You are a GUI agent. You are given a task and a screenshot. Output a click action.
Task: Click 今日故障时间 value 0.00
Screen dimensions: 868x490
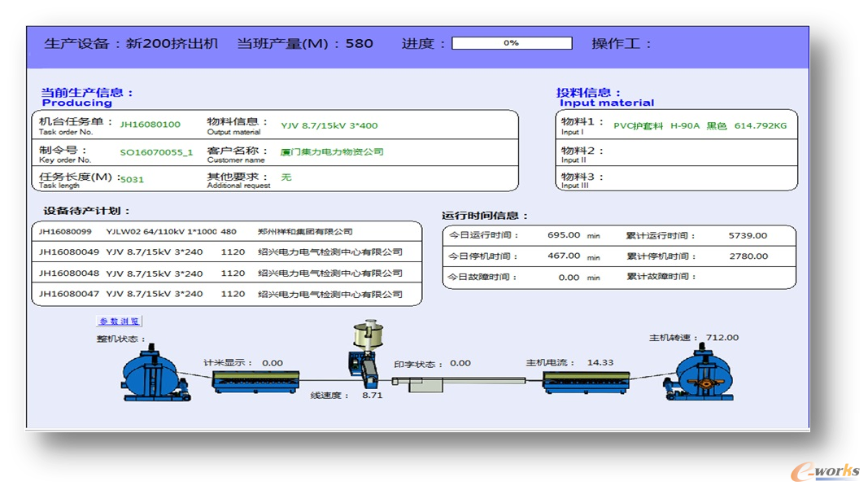click(x=569, y=278)
